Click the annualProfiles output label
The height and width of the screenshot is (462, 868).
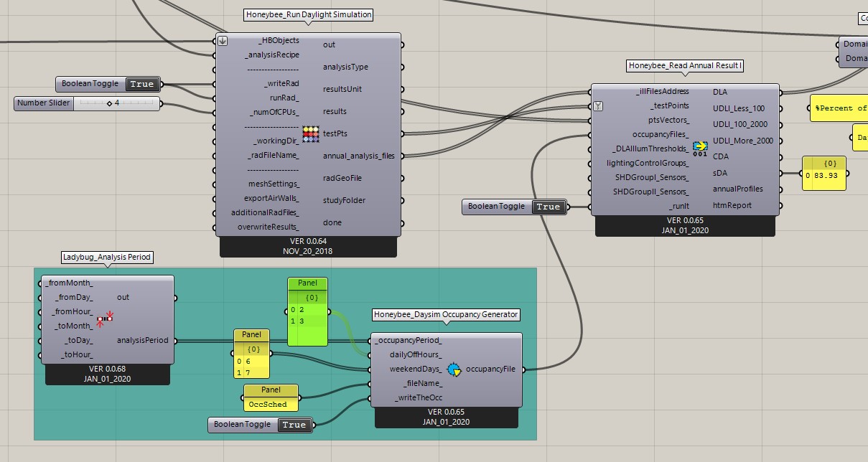pos(738,189)
